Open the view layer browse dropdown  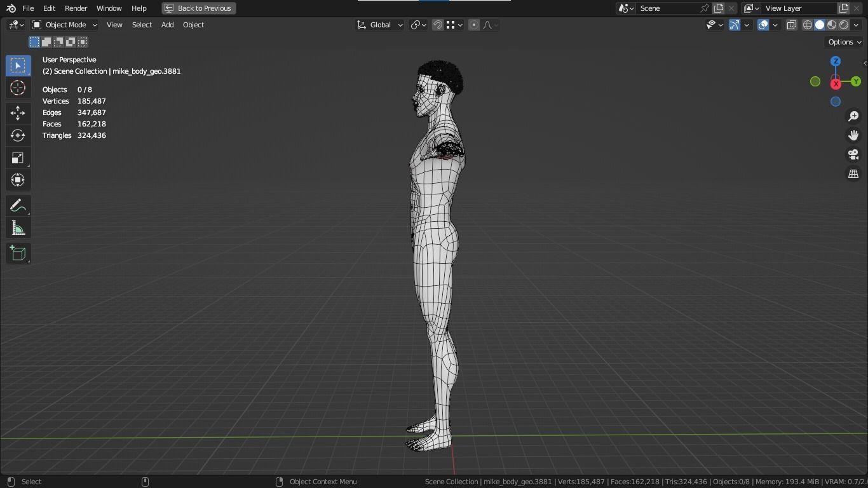pyautogui.click(x=752, y=8)
